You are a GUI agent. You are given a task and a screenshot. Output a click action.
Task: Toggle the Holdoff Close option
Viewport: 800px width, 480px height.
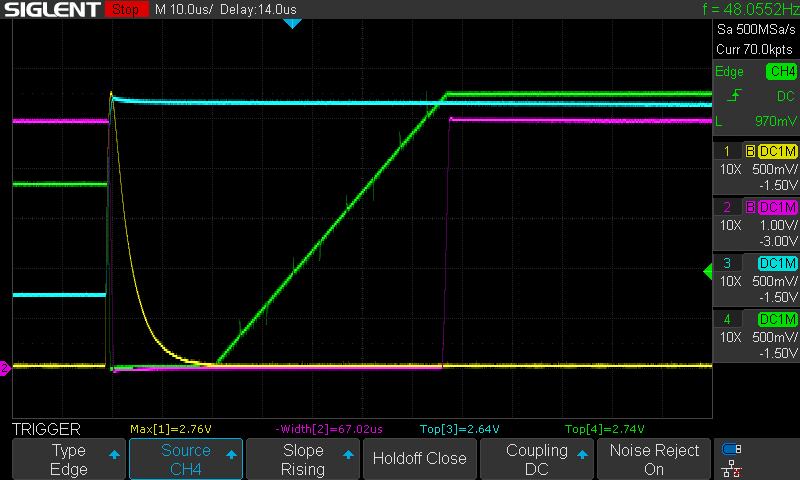[419, 459]
